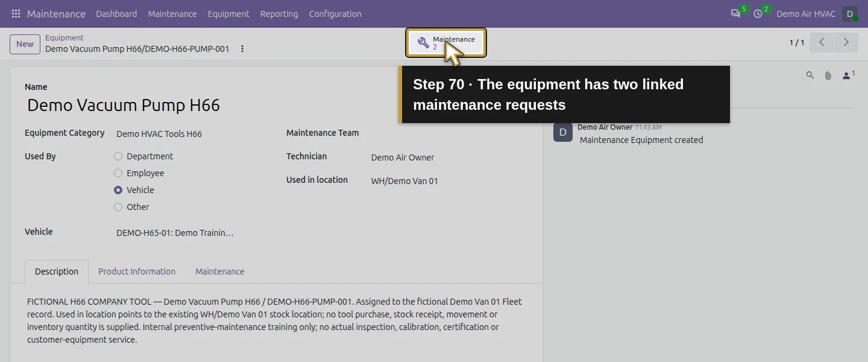Open the Maintenance top menu

[x=172, y=13]
